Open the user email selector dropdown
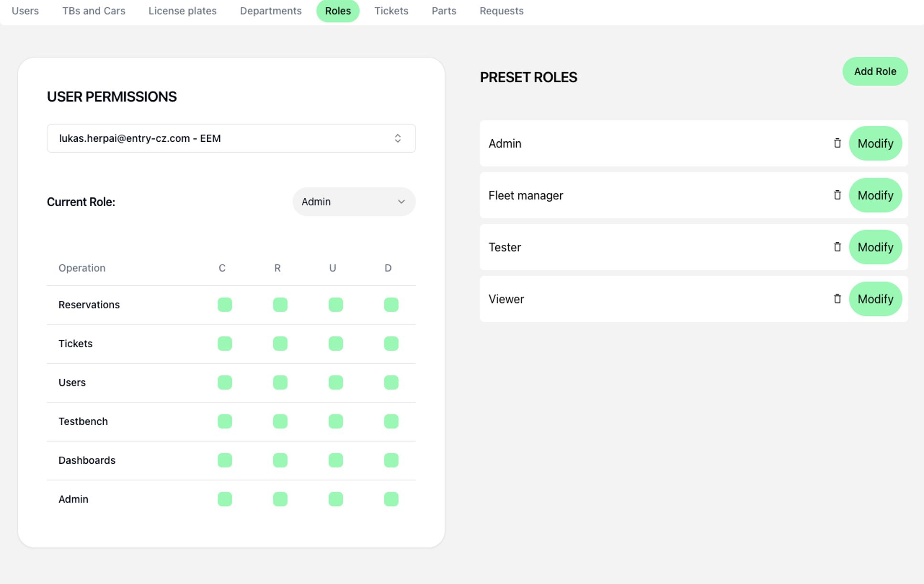The image size is (924, 584). click(x=231, y=138)
